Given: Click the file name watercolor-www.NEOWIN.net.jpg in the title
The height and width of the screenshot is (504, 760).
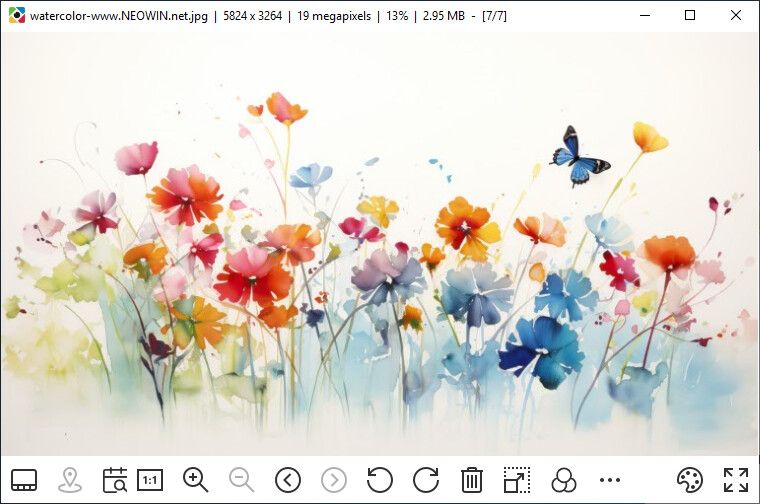Looking at the screenshot, I should coord(119,16).
